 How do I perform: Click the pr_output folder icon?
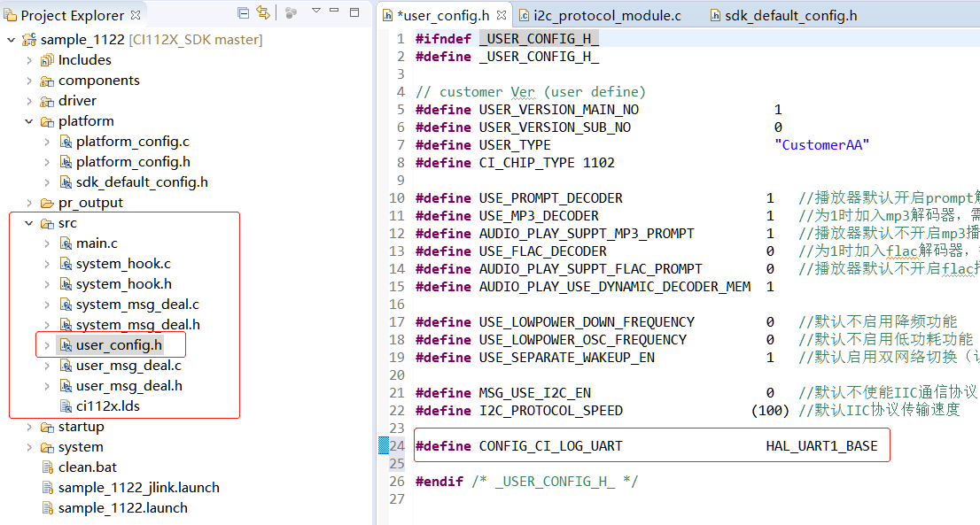coord(47,203)
